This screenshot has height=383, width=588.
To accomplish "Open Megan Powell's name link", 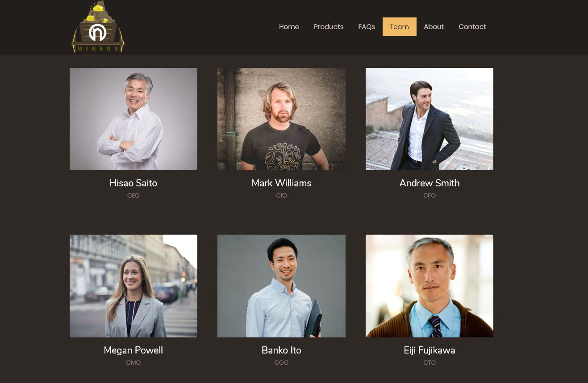I will coord(133,350).
